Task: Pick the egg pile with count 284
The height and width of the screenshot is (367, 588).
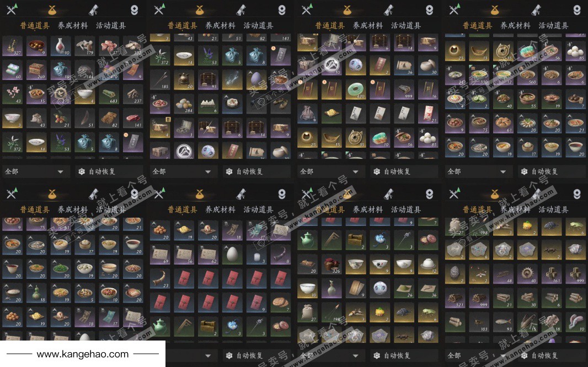Action: (184, 104)
